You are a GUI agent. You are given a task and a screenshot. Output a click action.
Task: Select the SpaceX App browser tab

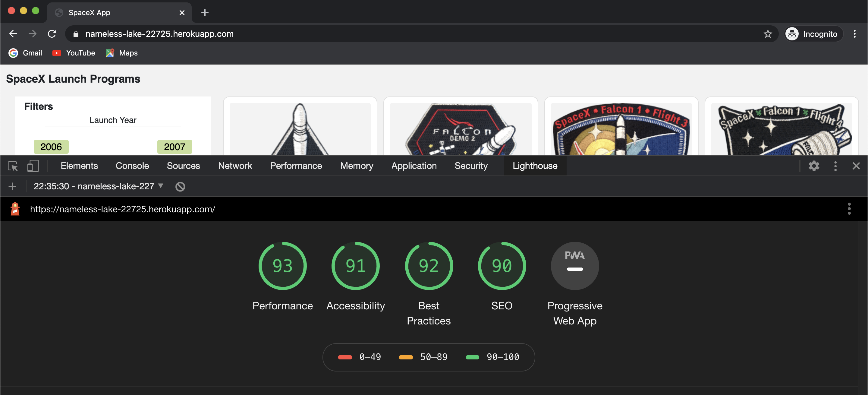pyautogui.click(x=119, y=13)
